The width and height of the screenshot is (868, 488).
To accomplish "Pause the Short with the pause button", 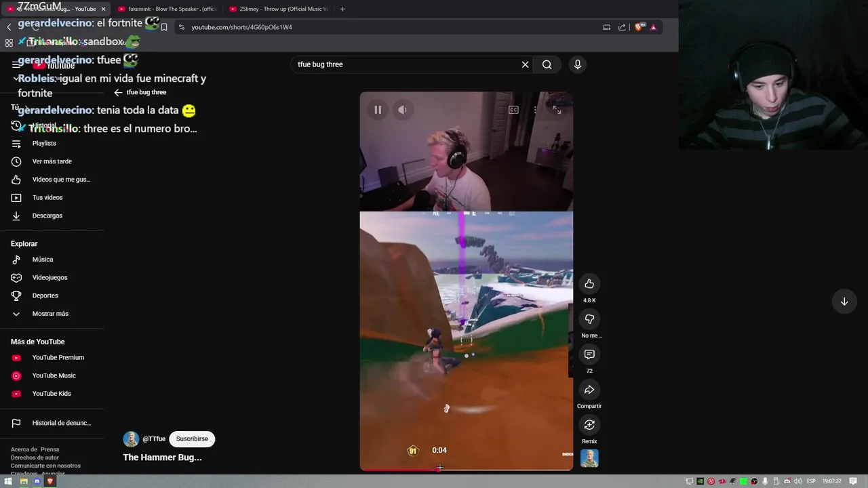I will click(378, 110).
